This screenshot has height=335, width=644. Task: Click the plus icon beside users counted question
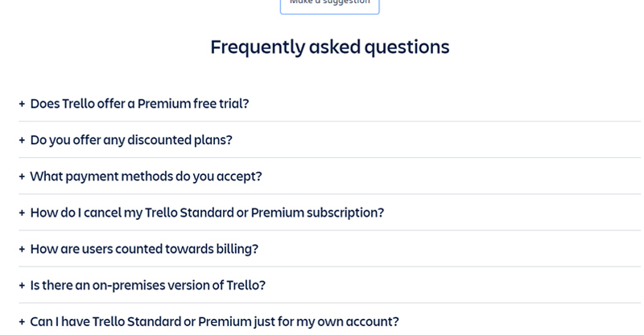coord(22,249)
